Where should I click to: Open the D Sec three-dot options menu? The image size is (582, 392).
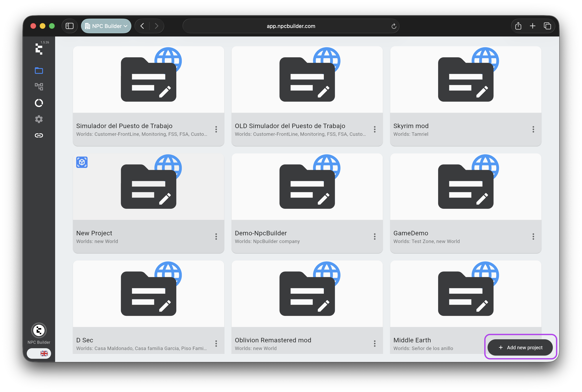click(216, 344)
